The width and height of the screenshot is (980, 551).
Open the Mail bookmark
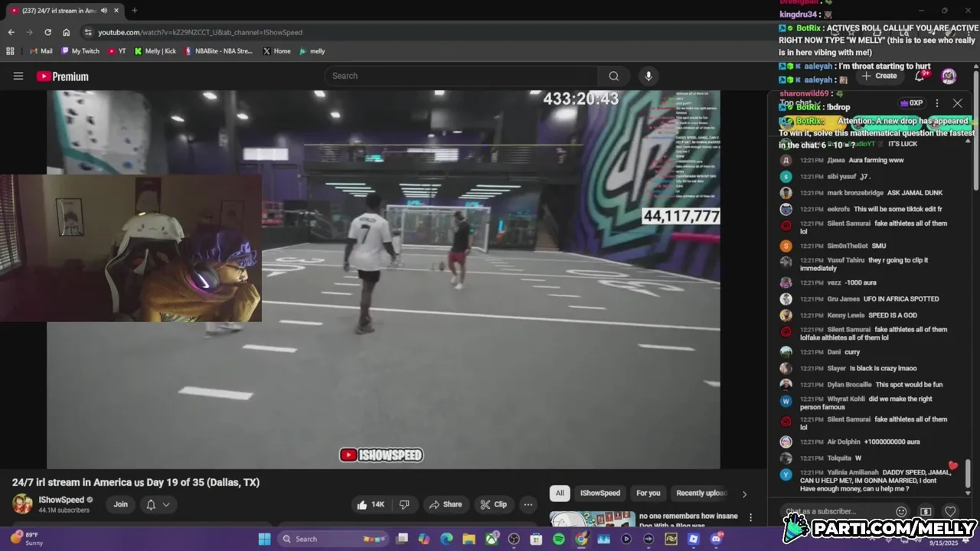point(40,51)
